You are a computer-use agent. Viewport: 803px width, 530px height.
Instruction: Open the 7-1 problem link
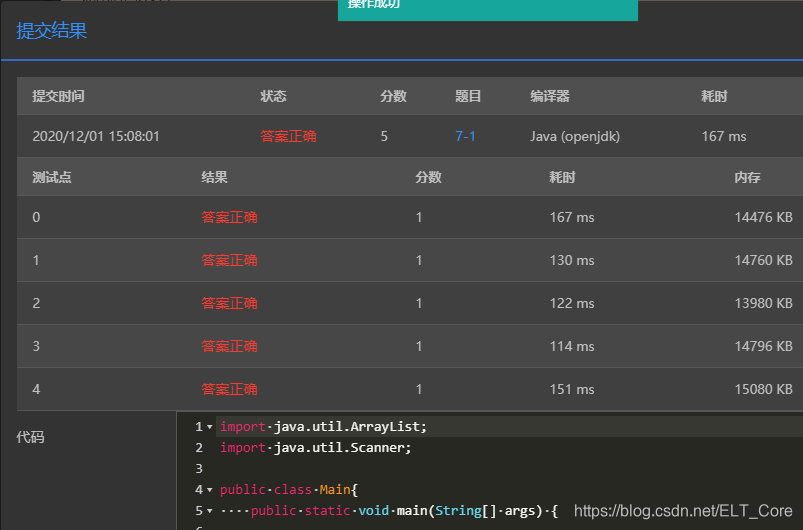click(x=465, y=136)
